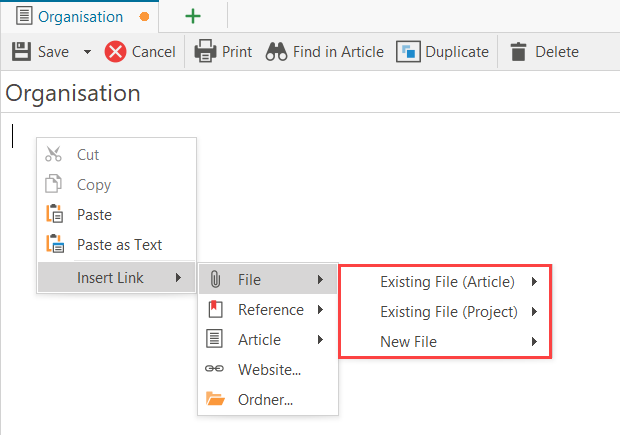
Task: Click the Delete trash can icon
Action: (x=519, y=51)
